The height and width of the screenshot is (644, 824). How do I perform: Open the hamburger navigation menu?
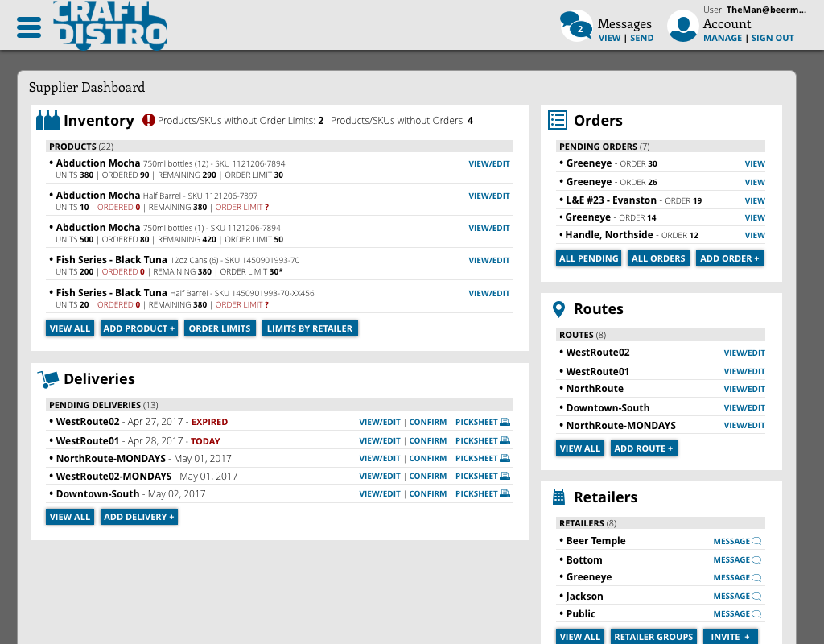(29, 25)
